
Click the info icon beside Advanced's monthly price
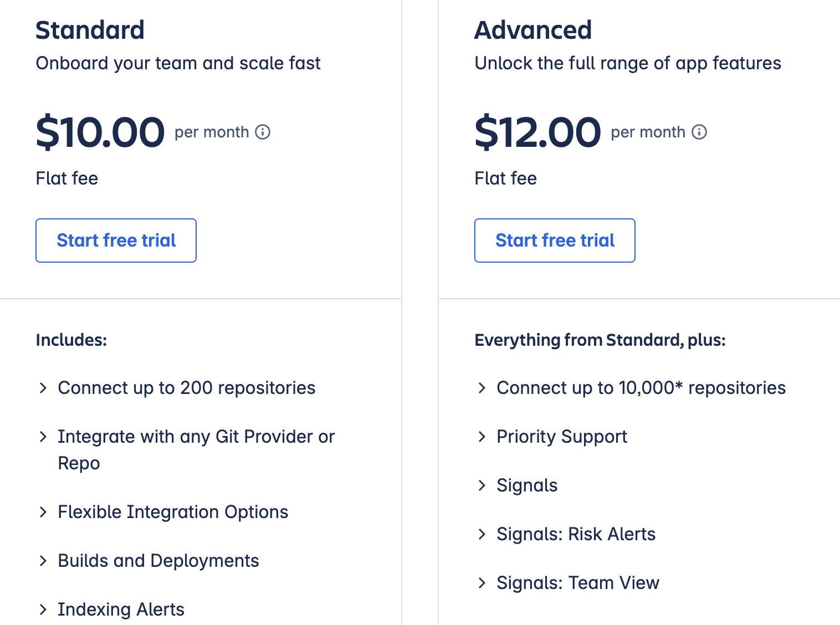point(700,132)
